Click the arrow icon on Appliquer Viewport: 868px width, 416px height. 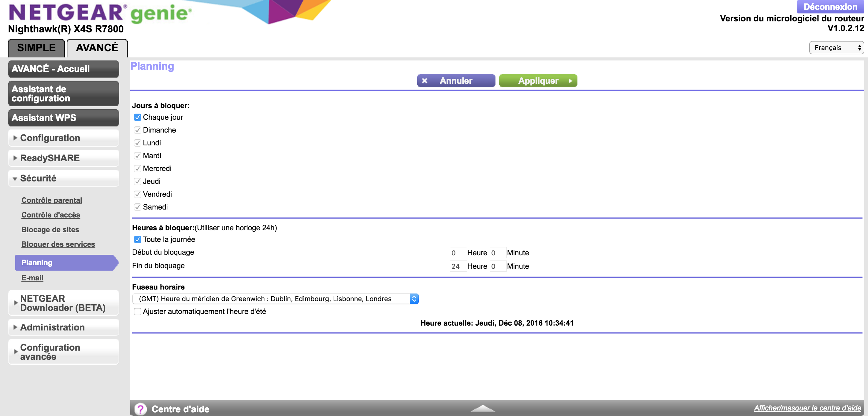click(x=570, y=81)
